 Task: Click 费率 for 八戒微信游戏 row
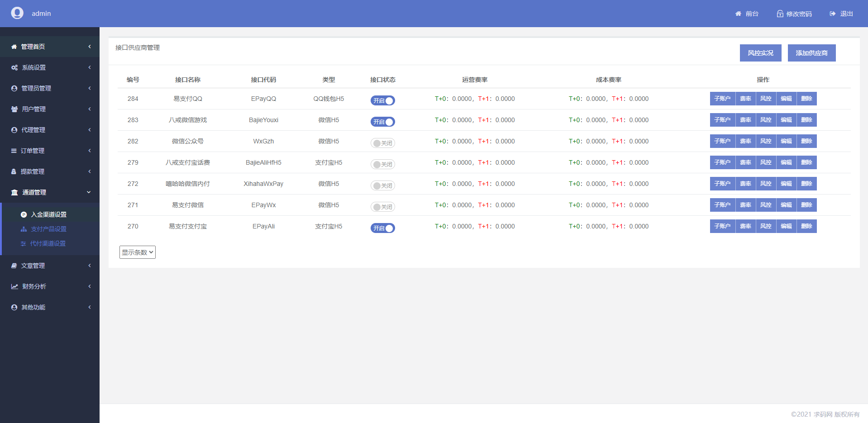(745, 120)
